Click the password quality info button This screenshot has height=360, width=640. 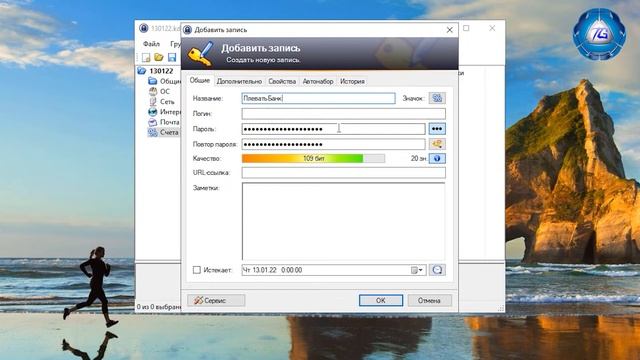pos(437,158)
